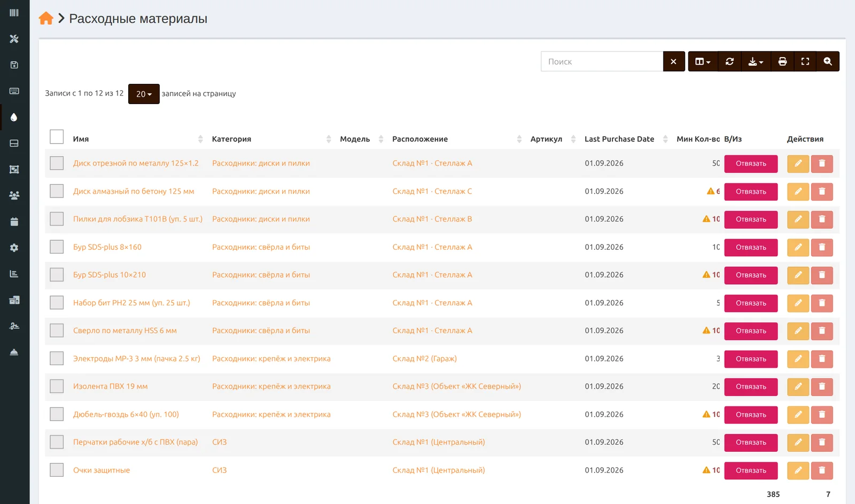Screen dimensions: 855x504
Task: Open the columns visibility dropdown
Action: (703, 61)
